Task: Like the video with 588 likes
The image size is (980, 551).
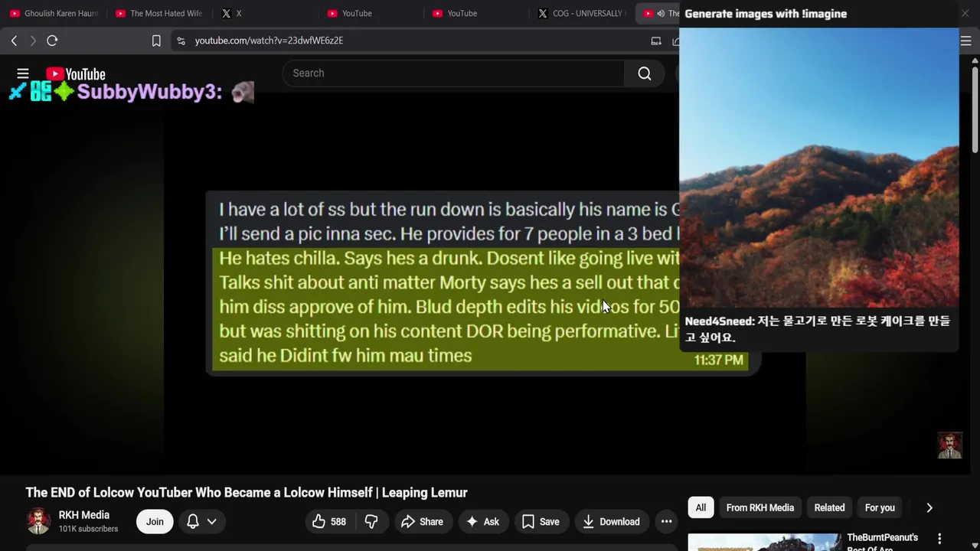Action: pos(329,522)
